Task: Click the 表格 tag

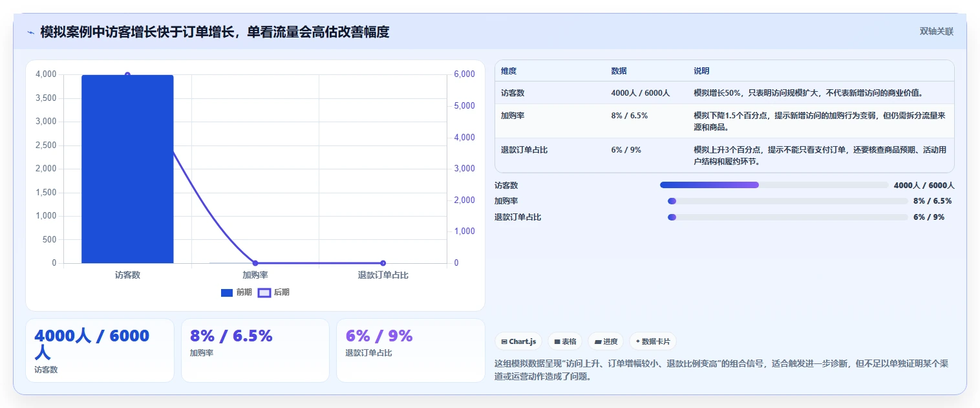Action: [565, 341]
